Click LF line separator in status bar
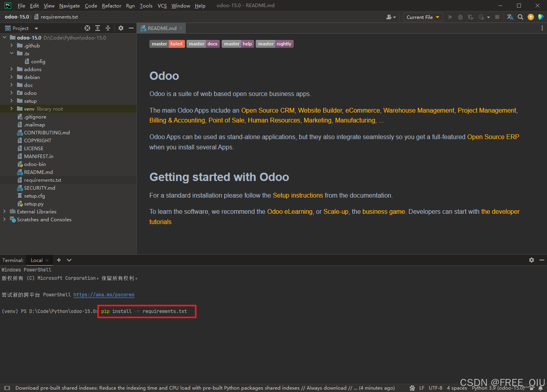The height and width of the screenshot is (392, 547). click(422, 388)
